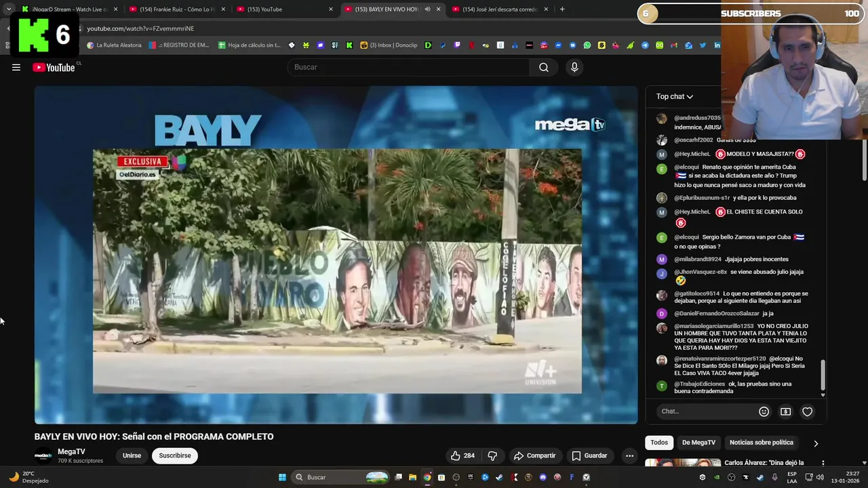Select the Todos filter chip
The width and height of the screenshot is (868, 488).
tap(659, 443)
